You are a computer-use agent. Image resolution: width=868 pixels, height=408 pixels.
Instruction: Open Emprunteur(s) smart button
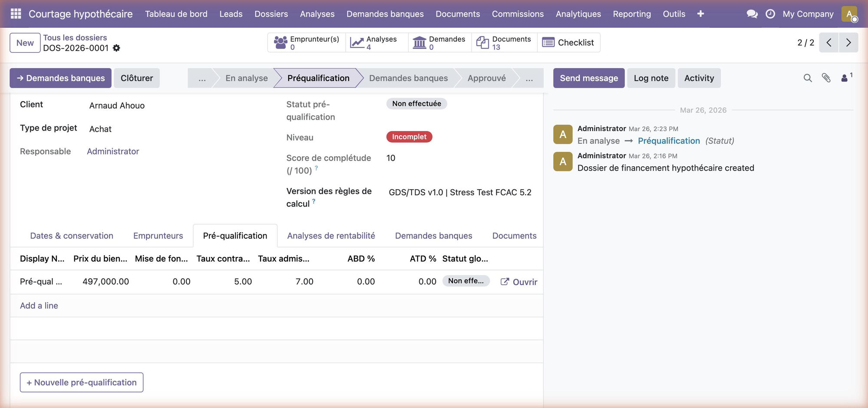point(307,43)
